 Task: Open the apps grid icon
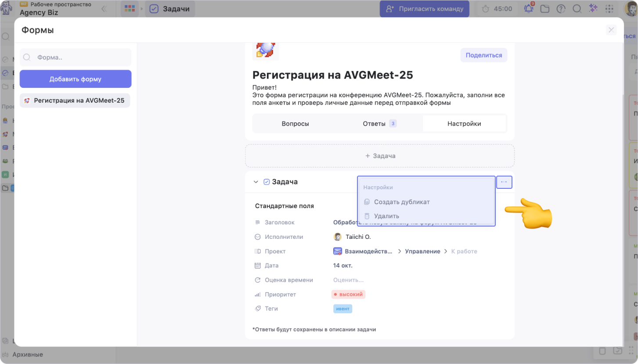tap(609, 9)
